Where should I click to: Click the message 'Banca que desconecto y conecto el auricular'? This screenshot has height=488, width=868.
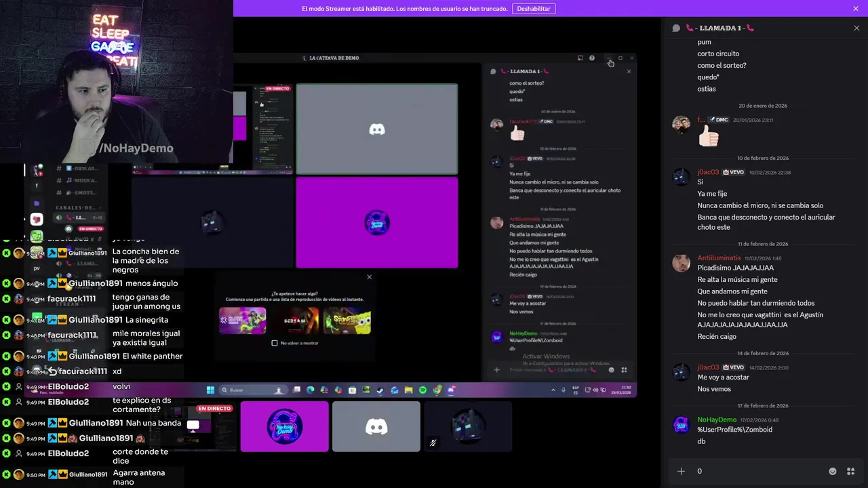pos(766,222)
